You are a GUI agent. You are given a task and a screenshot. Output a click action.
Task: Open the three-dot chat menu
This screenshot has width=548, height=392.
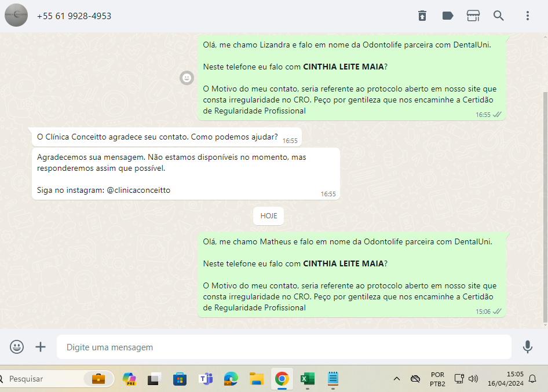528,16
